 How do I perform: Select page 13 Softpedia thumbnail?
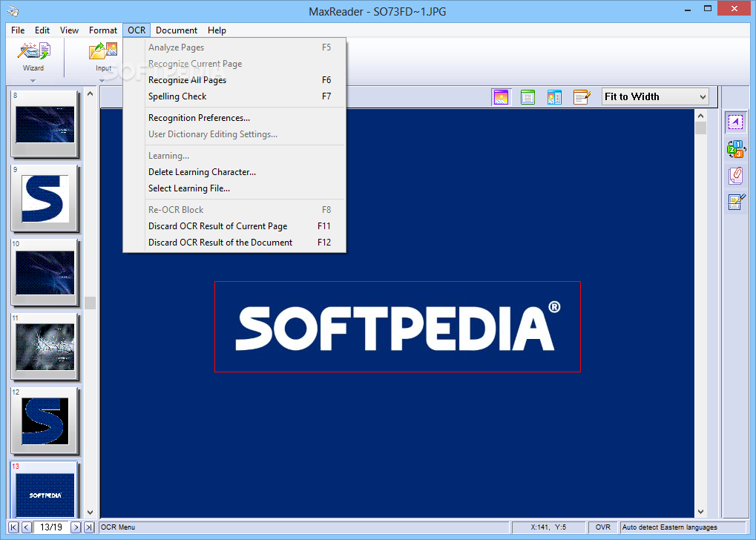click(x=45, y=490)
